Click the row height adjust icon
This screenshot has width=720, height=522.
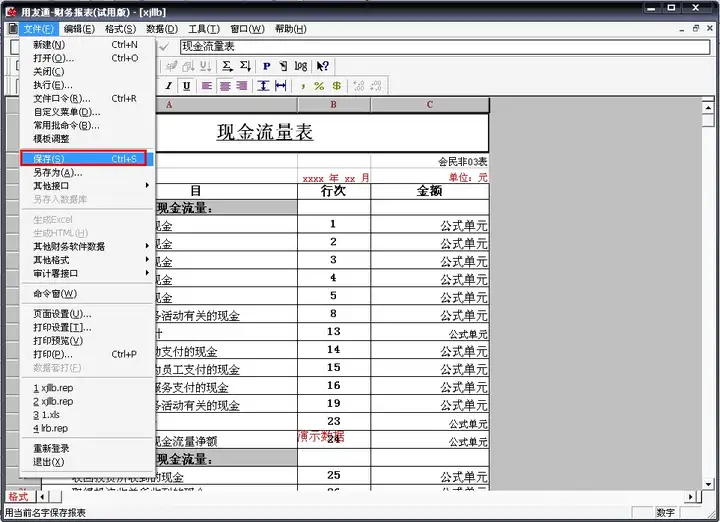[263, 86]
